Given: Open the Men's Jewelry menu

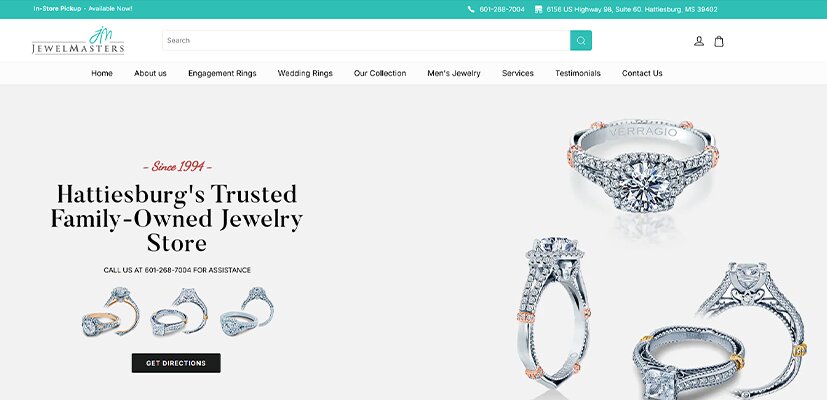Looking at the screenshot, I should (x=454, y=73).
